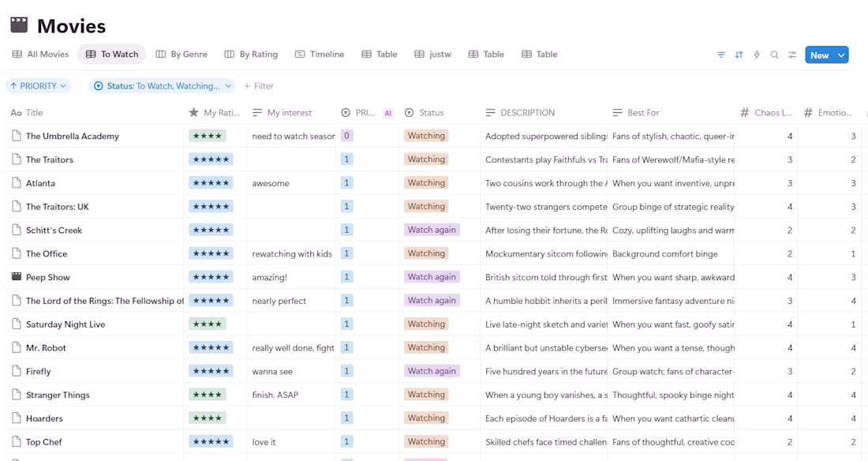The height and width of the screenshot is (461, 868).
Task: Open the view settings sliders icon
Action: (792, 54)
